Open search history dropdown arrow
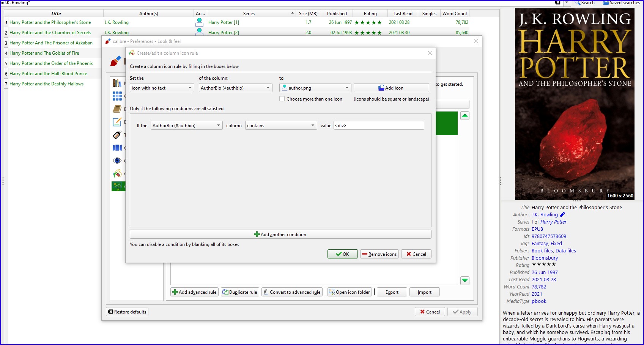The width and height of the screenshot is (644, 345). 567,3
